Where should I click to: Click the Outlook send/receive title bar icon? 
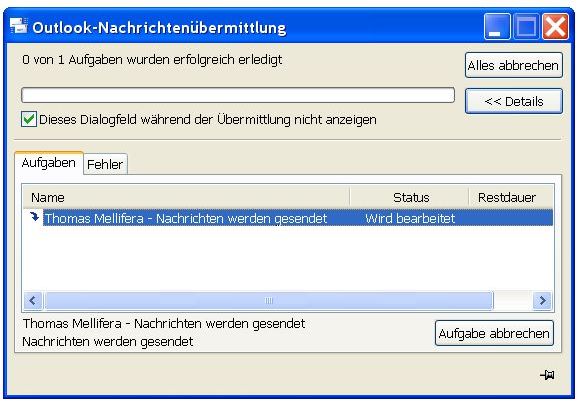18,26
